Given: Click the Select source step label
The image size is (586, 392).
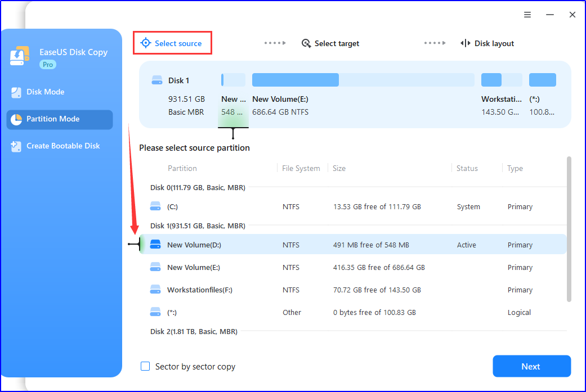Looking at the screenshot, I should [x=178, y=43].
